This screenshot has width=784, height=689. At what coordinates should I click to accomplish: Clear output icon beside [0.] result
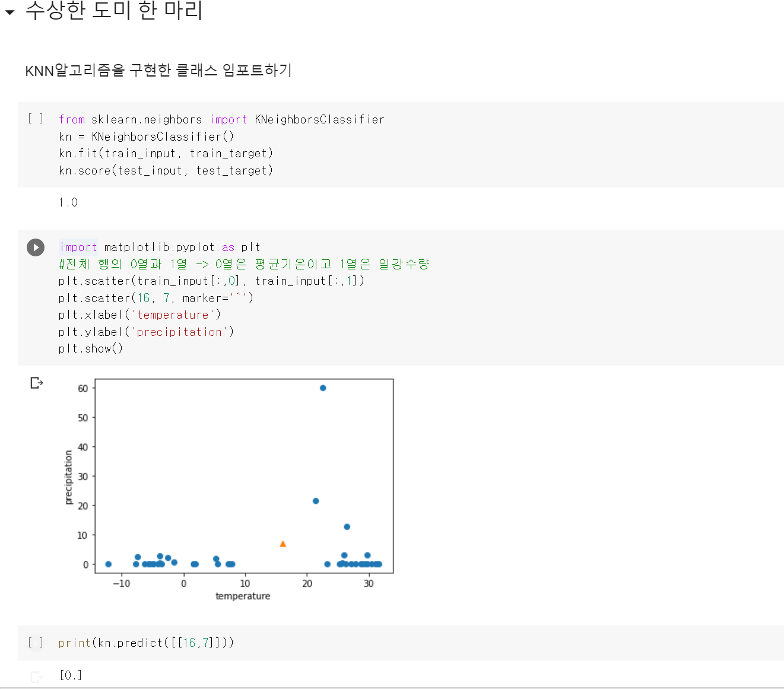[37, 677]
